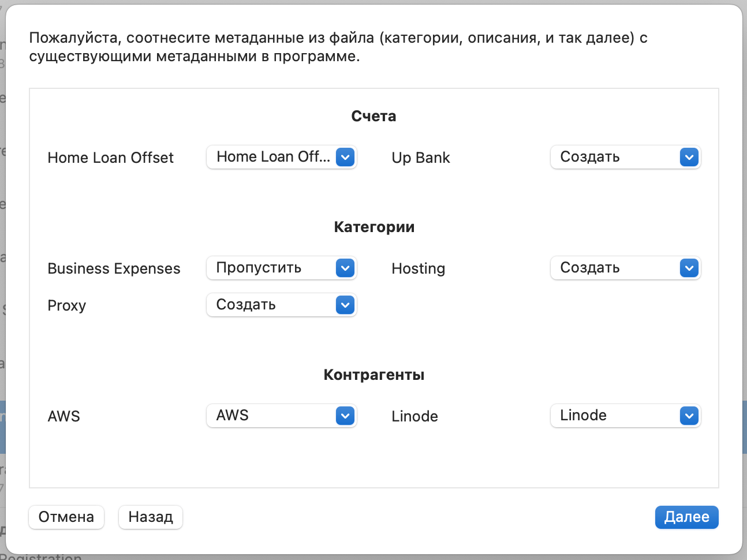
Task: Expand the AWS payee dropdown
Action: click(x=282, y=416)
